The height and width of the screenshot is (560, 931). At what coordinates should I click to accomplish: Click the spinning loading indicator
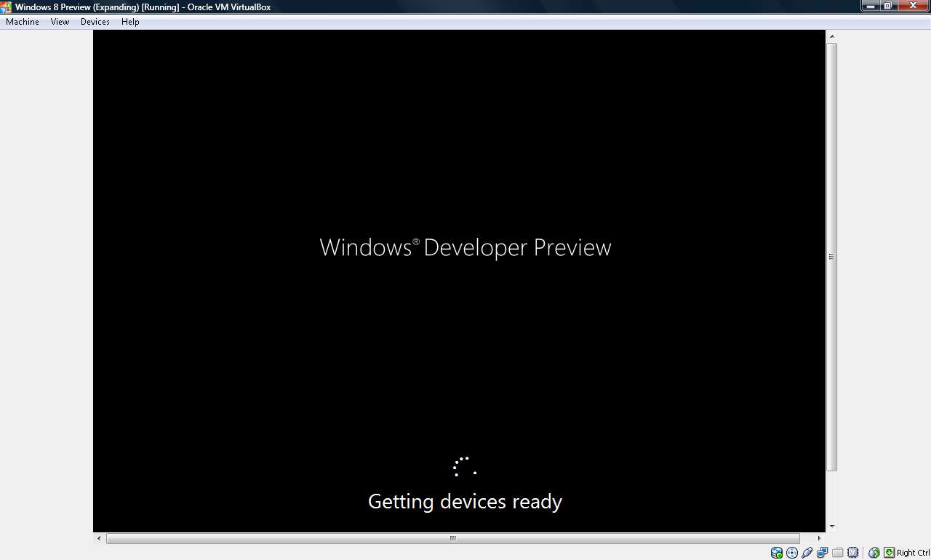465,466
